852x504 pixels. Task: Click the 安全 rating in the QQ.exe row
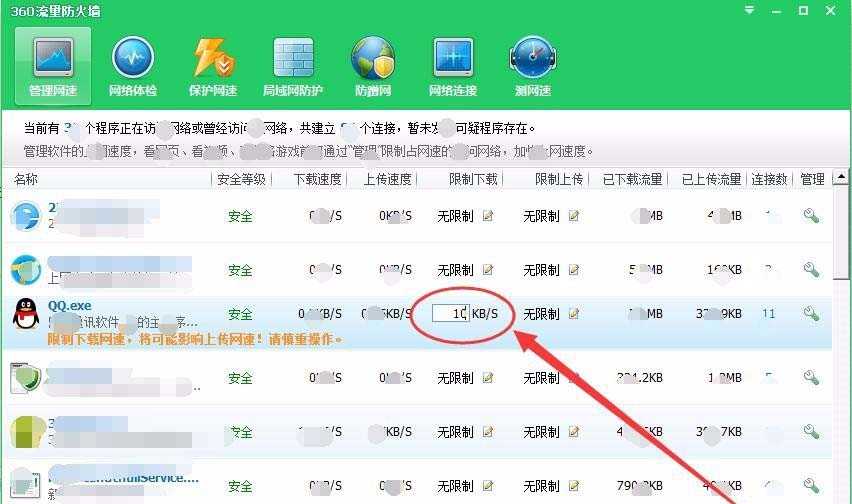[240, 313]
